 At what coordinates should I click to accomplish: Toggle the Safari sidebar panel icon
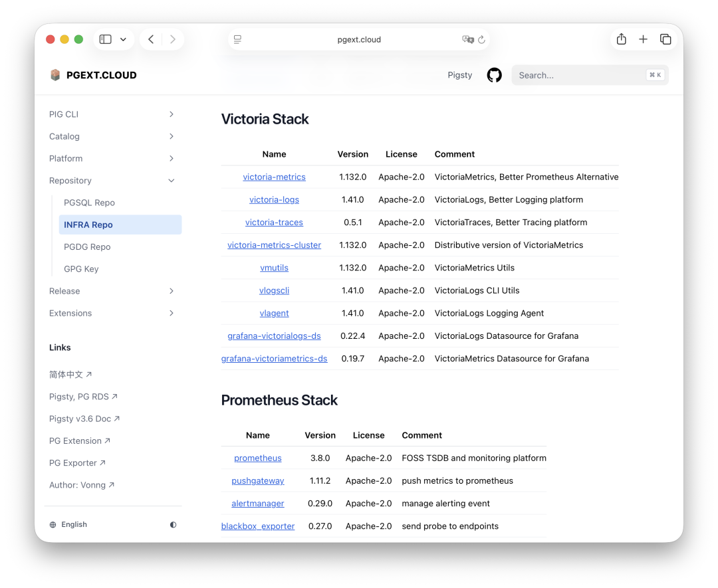104,39
